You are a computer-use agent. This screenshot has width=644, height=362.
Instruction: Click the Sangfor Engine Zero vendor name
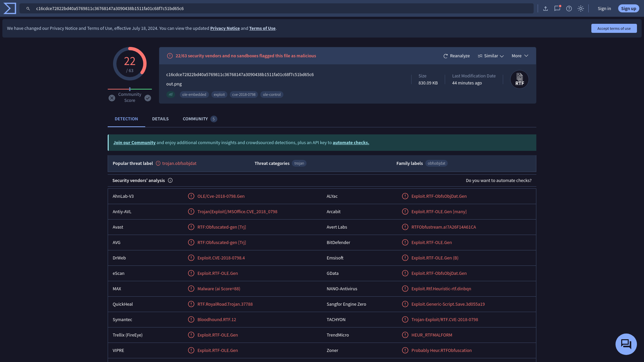[x=346, y=304]
